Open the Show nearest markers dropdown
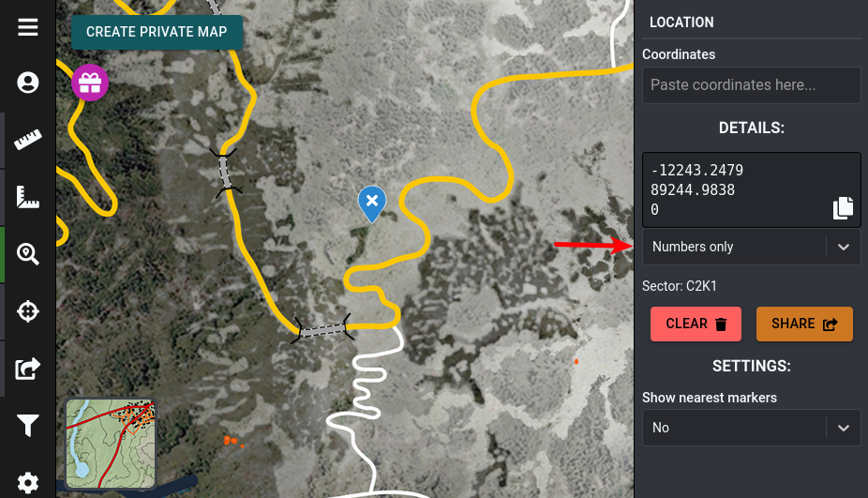868x498 pixels. pyautogui.click(x=751, y=428)
